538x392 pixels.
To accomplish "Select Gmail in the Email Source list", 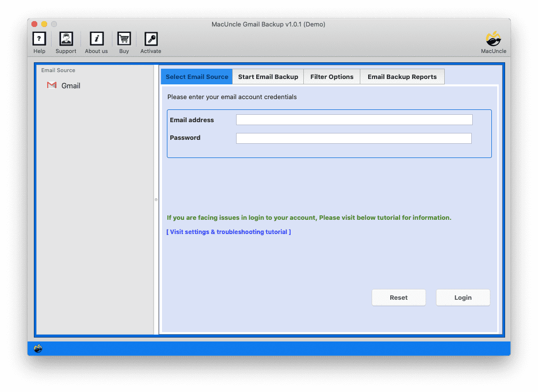I will tap(71, 86).
